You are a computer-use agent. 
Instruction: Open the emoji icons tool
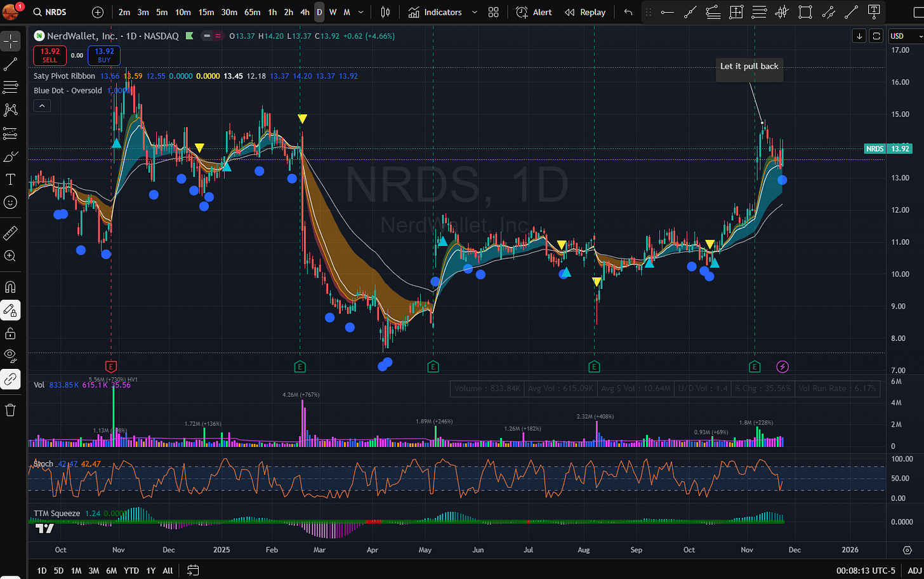(10, 202)
